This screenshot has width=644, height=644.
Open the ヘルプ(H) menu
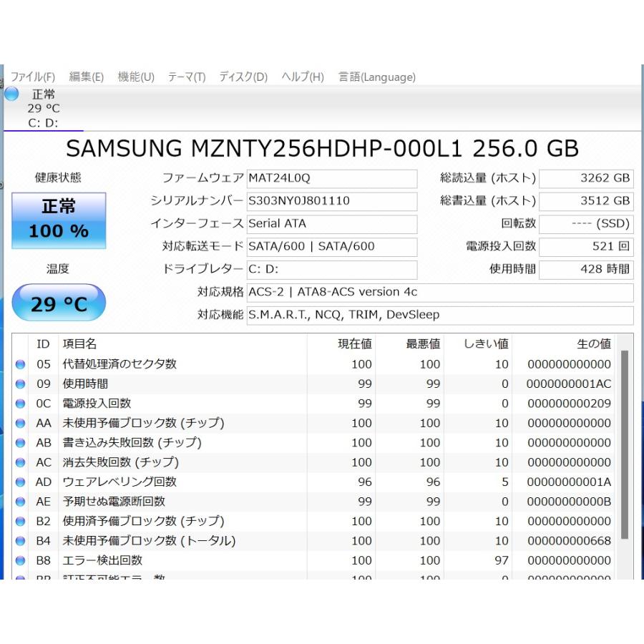click(303, 77)
